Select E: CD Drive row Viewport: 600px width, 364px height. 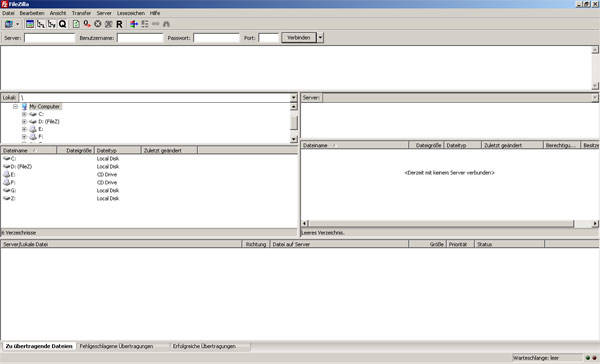point(149,175)
